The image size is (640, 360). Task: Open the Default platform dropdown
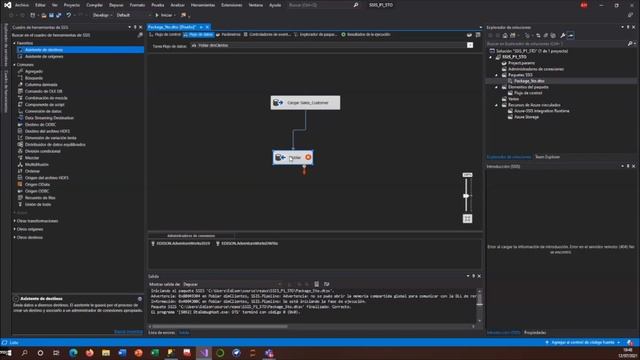[133, 15]
